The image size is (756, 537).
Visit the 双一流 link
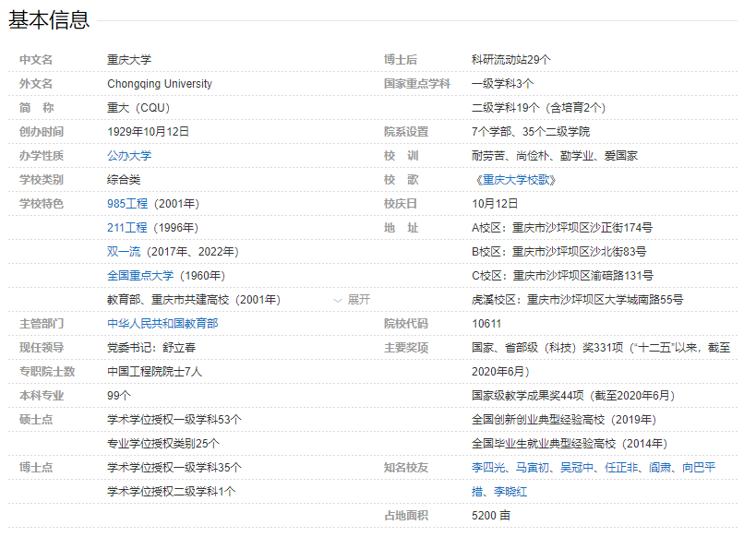124,252
